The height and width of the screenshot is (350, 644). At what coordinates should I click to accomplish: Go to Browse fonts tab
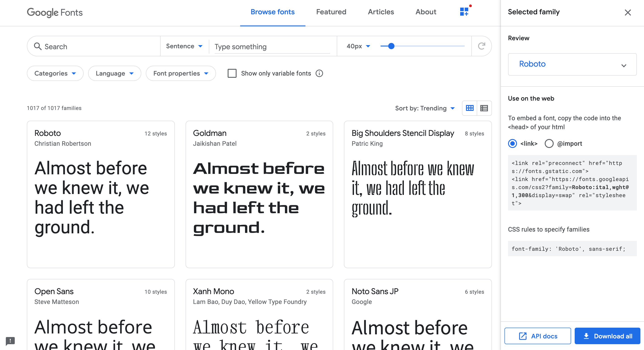(273, 12)
